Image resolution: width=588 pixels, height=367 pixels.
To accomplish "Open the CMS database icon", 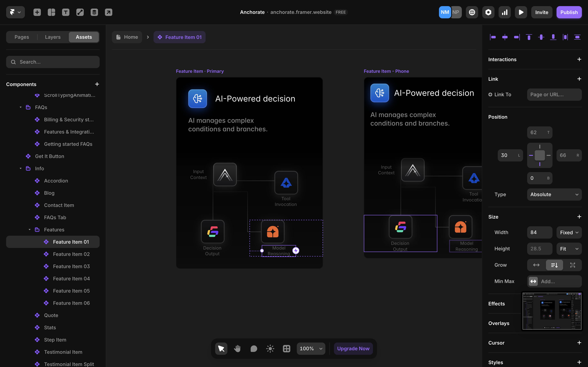I will (94, 12).
